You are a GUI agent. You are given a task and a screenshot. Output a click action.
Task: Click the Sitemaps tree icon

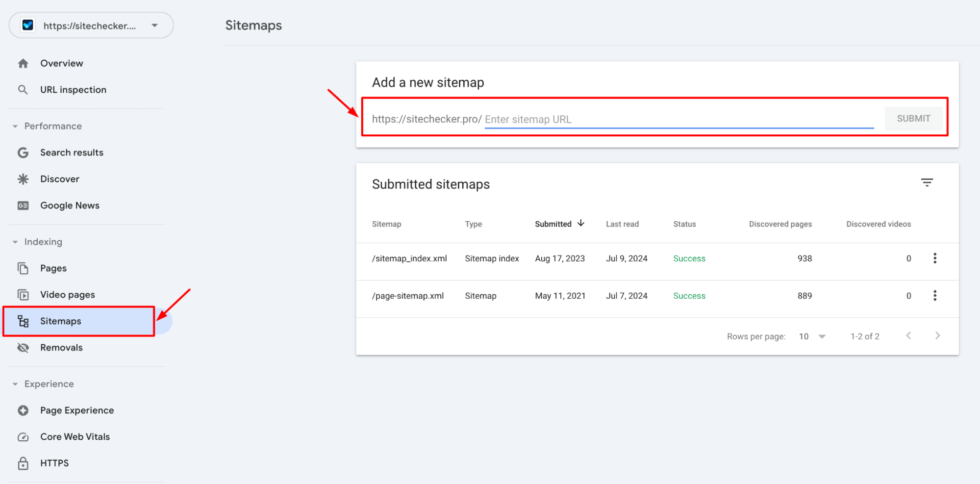pyautogui.click(x=23, y=321)
